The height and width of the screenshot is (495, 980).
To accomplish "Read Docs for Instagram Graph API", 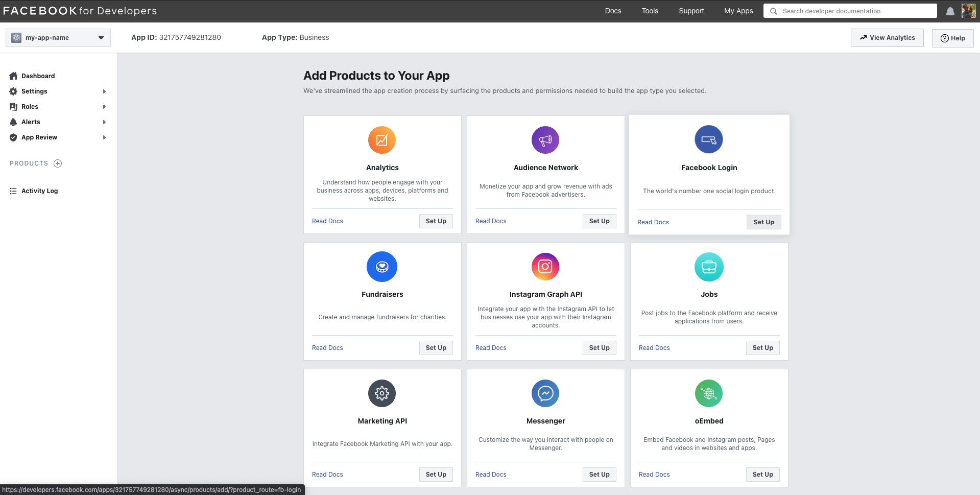I will tap(491, 348).
